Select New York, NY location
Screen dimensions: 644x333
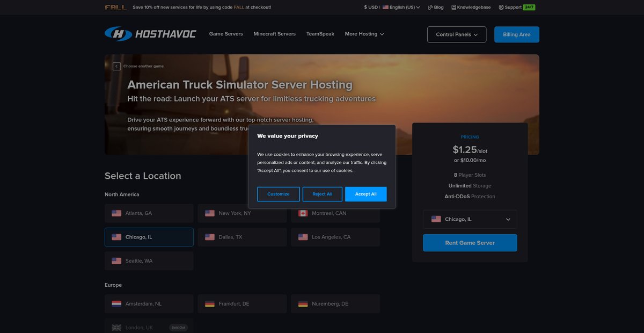point(242,213)
